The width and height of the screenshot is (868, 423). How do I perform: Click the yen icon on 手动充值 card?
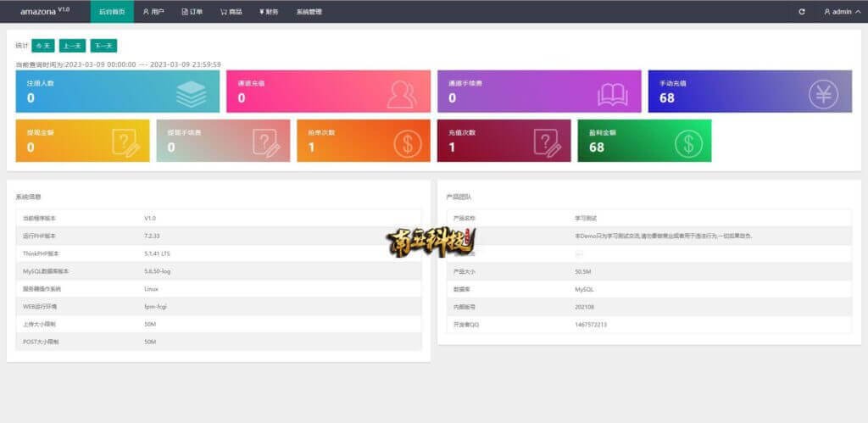click(x=823, y=93)
